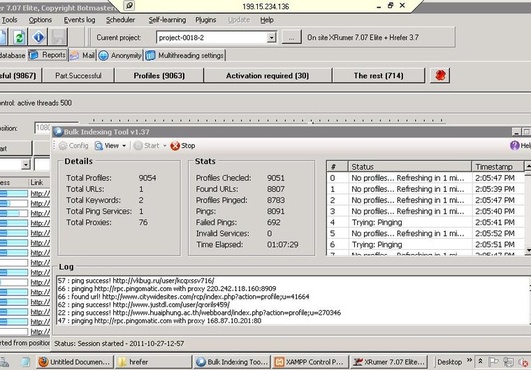This screenshot has height=370, width=531.
Task: Expand the View dropdown arrow
Action: click(x=124, y=146)
